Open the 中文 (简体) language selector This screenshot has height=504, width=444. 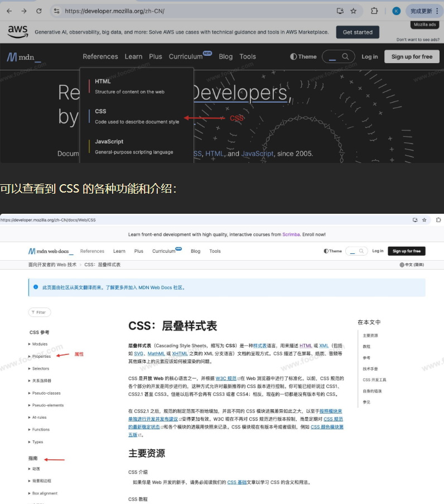(x=412, y=265)
